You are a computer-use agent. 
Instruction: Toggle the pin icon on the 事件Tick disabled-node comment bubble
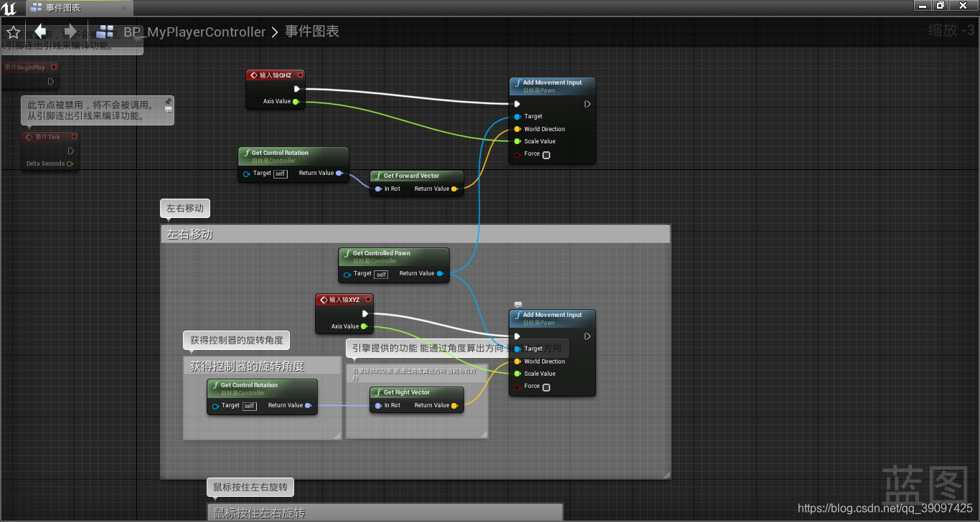(x=168, y=101)
